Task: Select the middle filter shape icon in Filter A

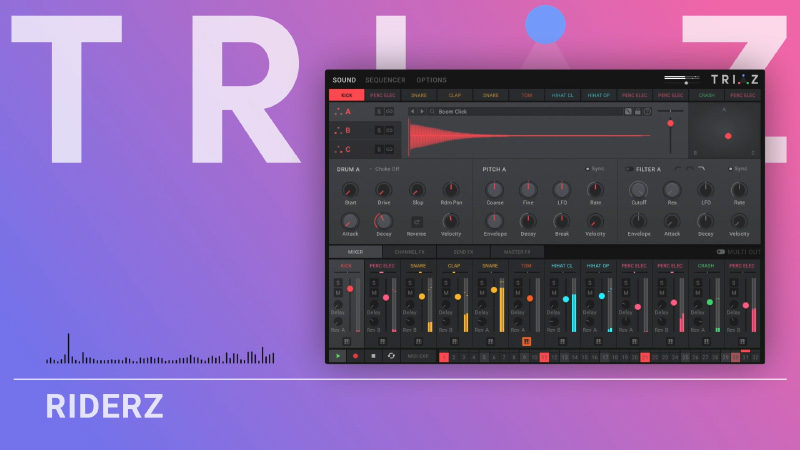Action: 690,169
